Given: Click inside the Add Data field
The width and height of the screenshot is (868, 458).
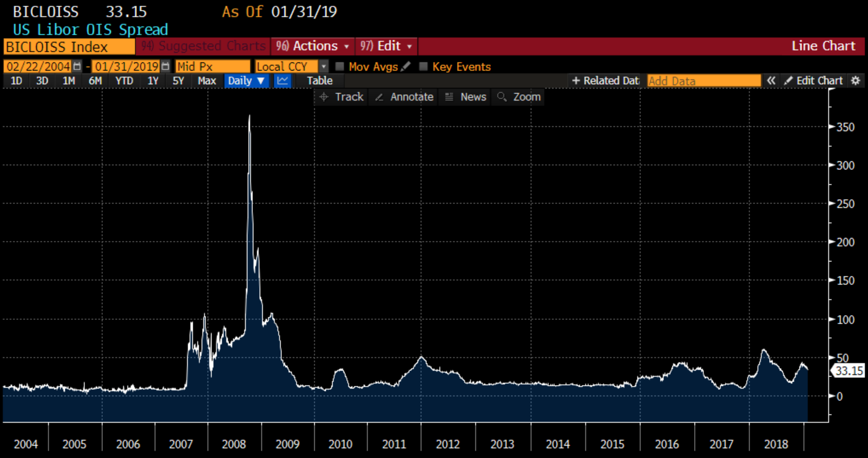Looking at the screenshot, I should (704, 81).
